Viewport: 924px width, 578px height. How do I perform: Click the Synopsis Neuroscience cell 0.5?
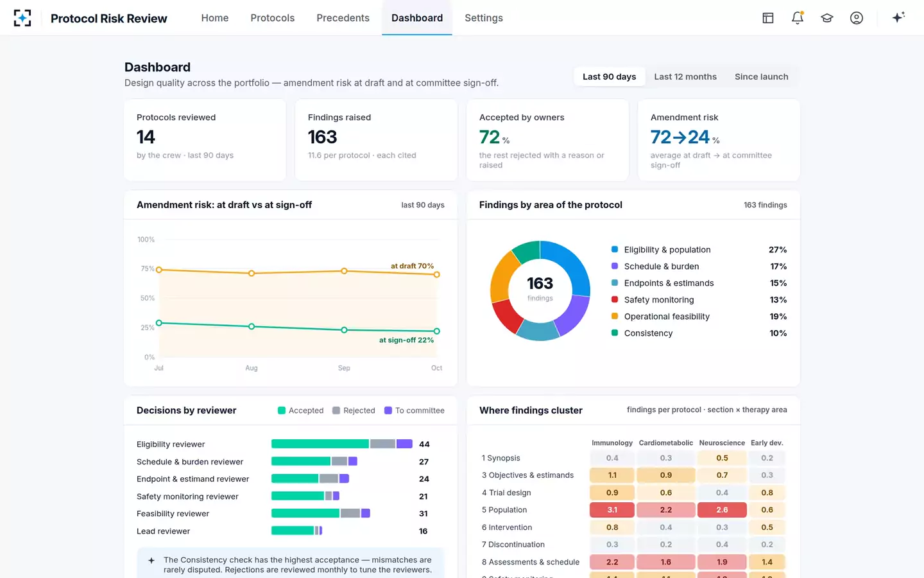(x=722, y=458)
